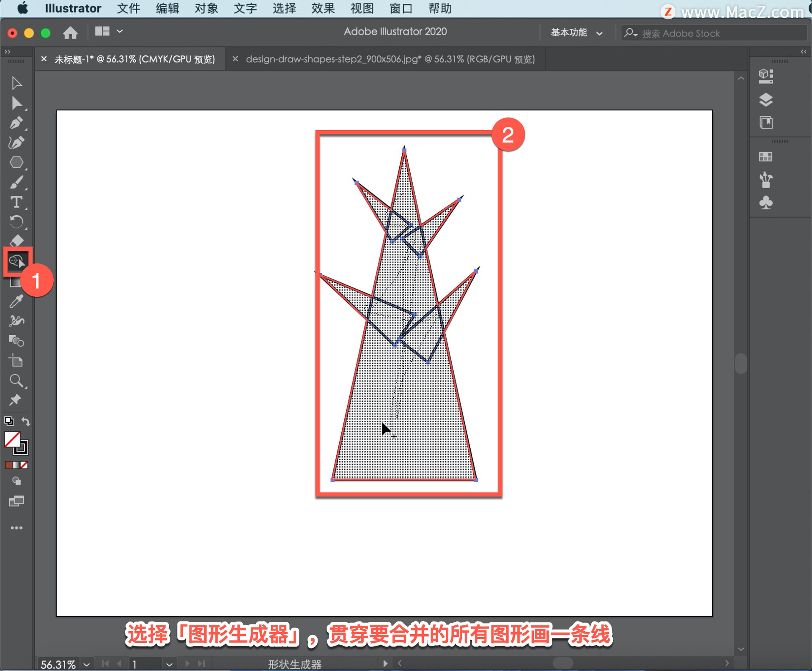Select the Warp tool
This screenshot has height=671, width=812.
[x=16, y=321]
